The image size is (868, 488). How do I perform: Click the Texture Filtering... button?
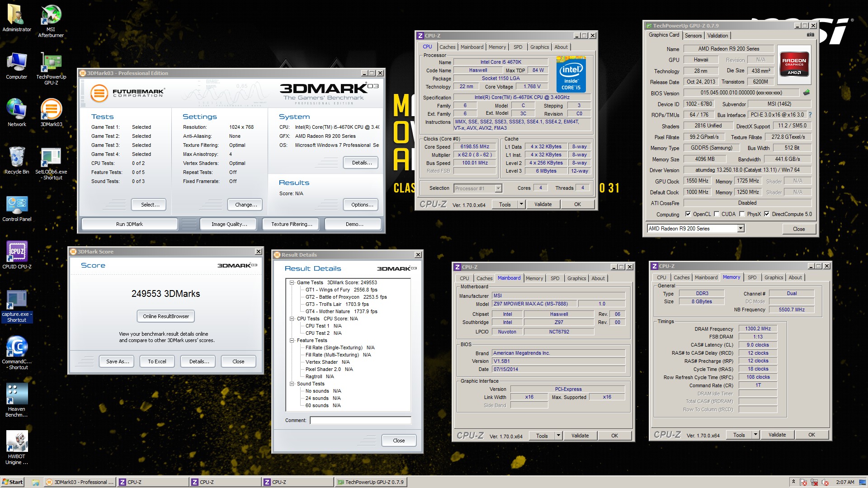coord(292,224)
